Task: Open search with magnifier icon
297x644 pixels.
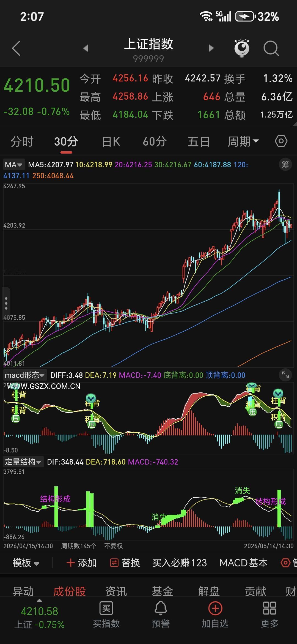Action: coord(271,48)
